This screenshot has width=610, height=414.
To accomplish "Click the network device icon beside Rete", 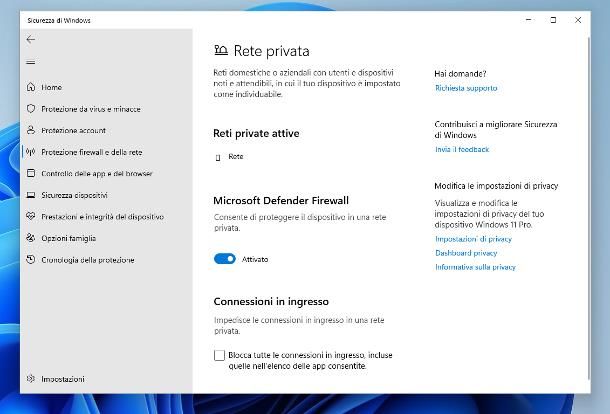I will pyautogui.click(x=218, y=157).
